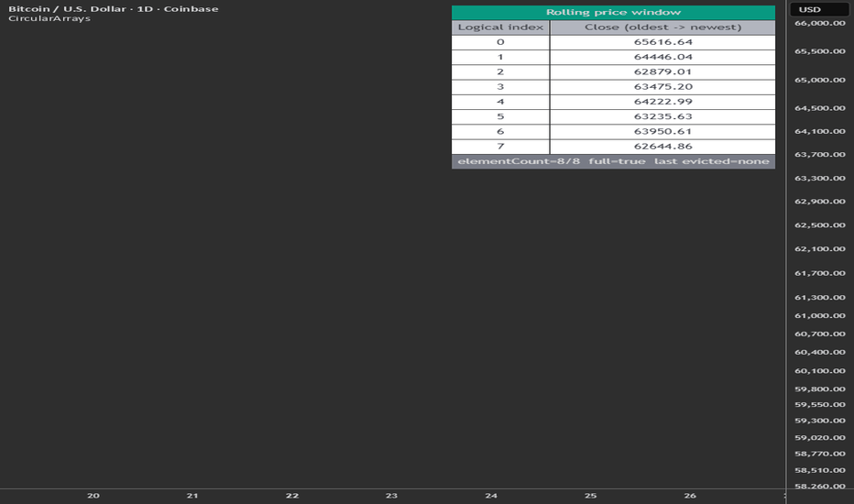Click logical index 7 cell

(x=500, y=147)
